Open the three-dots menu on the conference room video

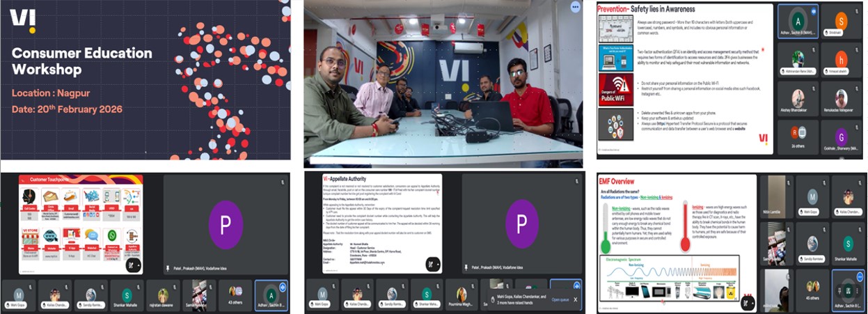[x=575, y=7]
